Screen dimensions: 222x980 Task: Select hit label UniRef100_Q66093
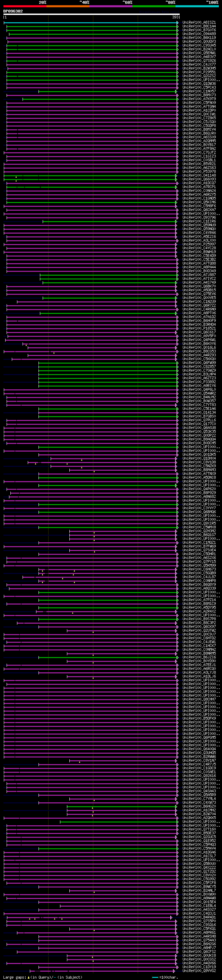point(199,179)
